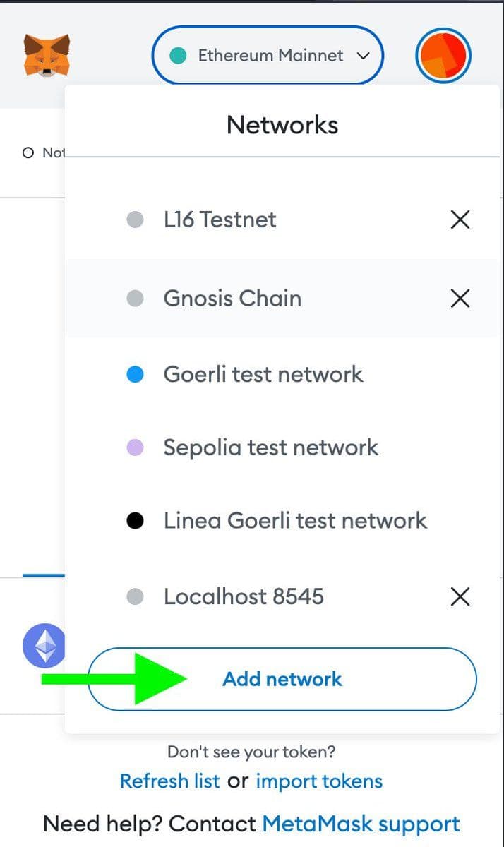Viewport: 504px width, 847px height.
Task: Choose the Goerli test network
Action: 263,374
